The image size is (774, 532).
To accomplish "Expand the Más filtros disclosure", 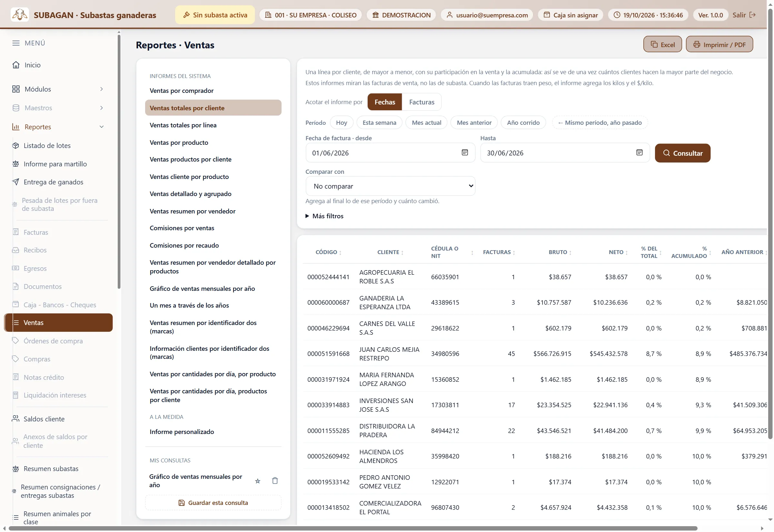I will [324, 216].
